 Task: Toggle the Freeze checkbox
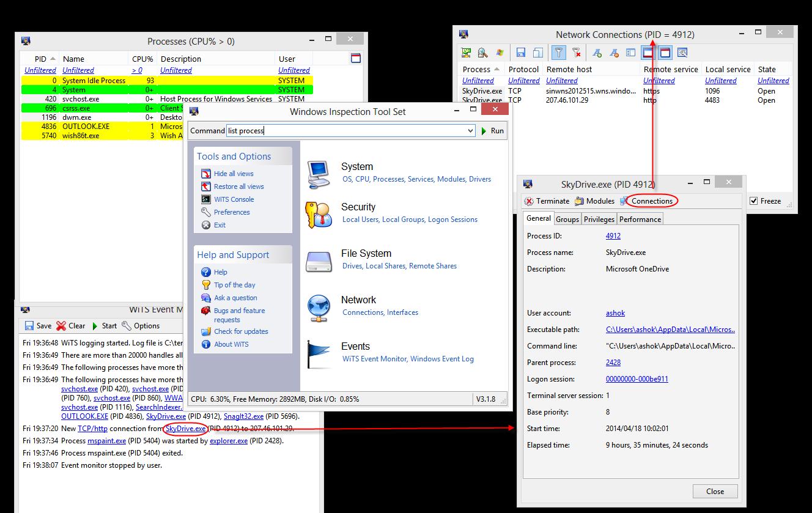[754, 201]
